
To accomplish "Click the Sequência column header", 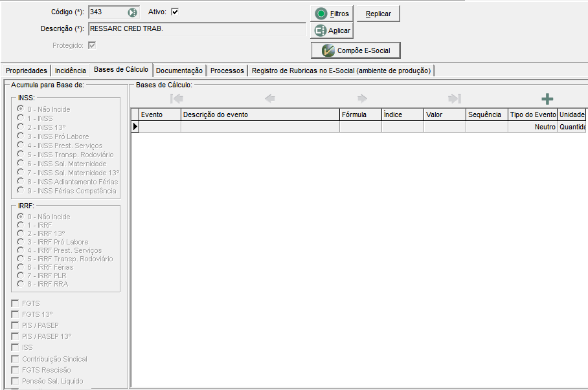I will tap(487, 114).
